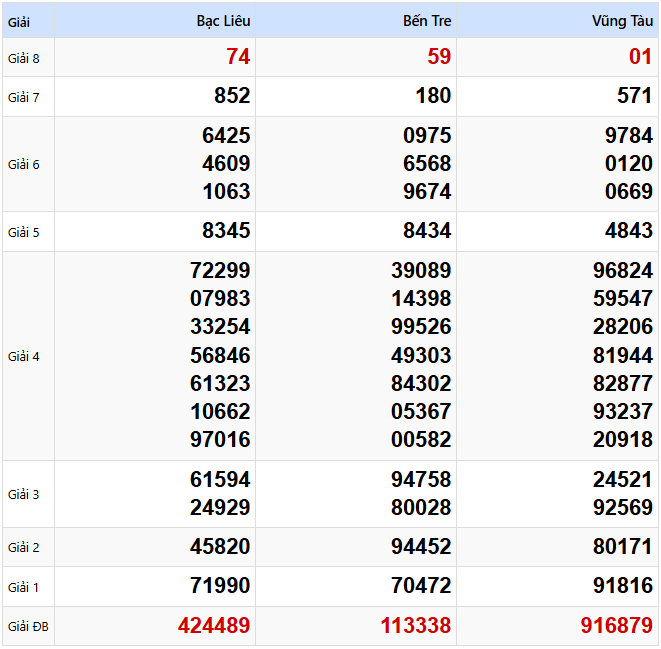Click Giải 5 number 8434
The width and height of the screenshot is (661, 649).
pos(427,232)
